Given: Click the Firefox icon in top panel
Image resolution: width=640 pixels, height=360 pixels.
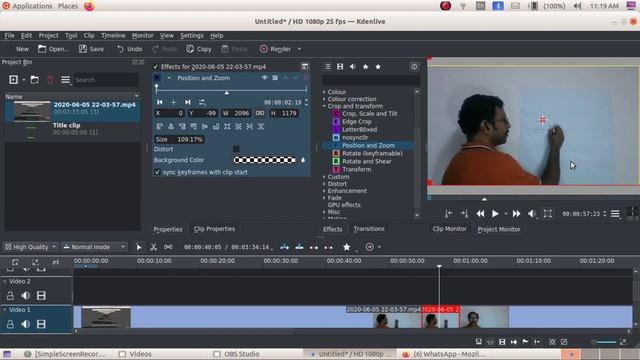Looking at the screenshot, I should click(89, 6).
